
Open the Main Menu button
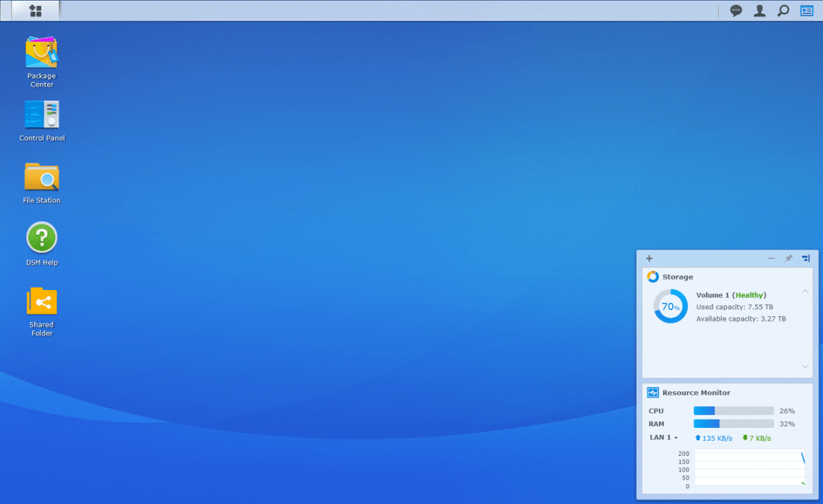tap(35, 11)
